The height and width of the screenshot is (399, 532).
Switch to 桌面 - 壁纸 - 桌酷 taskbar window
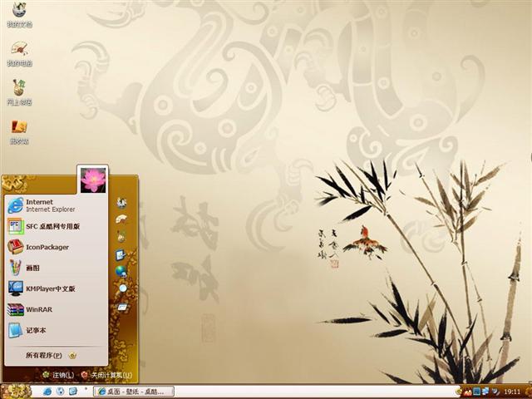[134, 392]
